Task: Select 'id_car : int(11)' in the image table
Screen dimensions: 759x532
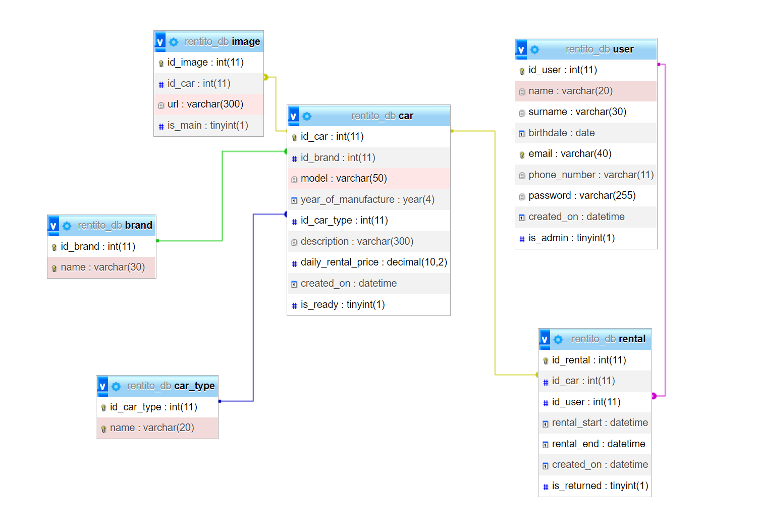Action: [x=209, y=83]
